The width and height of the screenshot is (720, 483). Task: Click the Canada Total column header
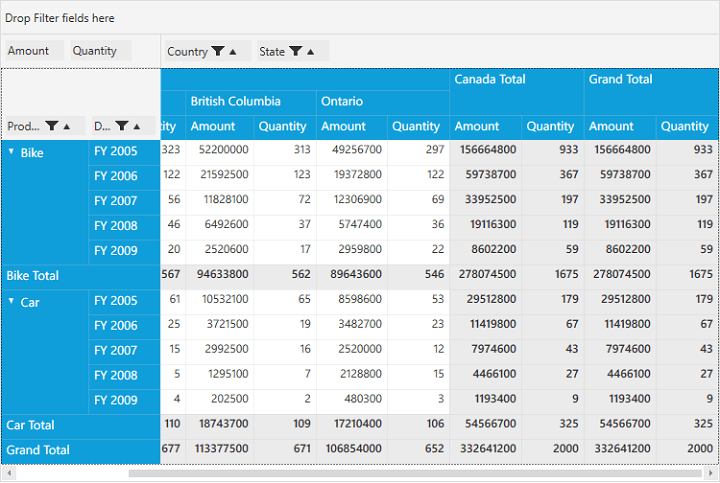(x=490, y=80)
